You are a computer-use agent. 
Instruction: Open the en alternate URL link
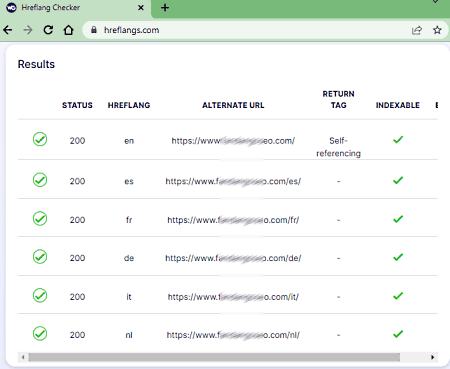(233, 141)
